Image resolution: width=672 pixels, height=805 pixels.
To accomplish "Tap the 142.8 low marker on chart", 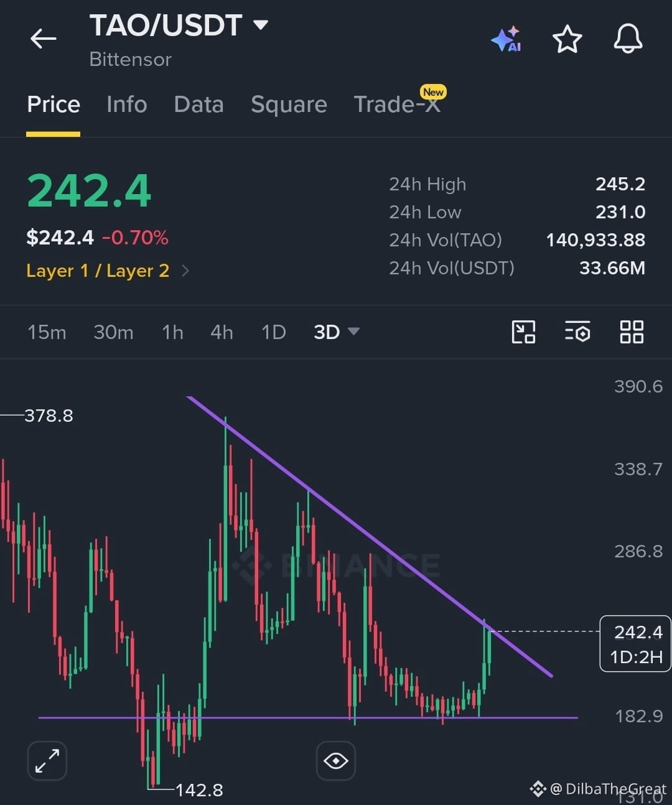I will (199, 790).
